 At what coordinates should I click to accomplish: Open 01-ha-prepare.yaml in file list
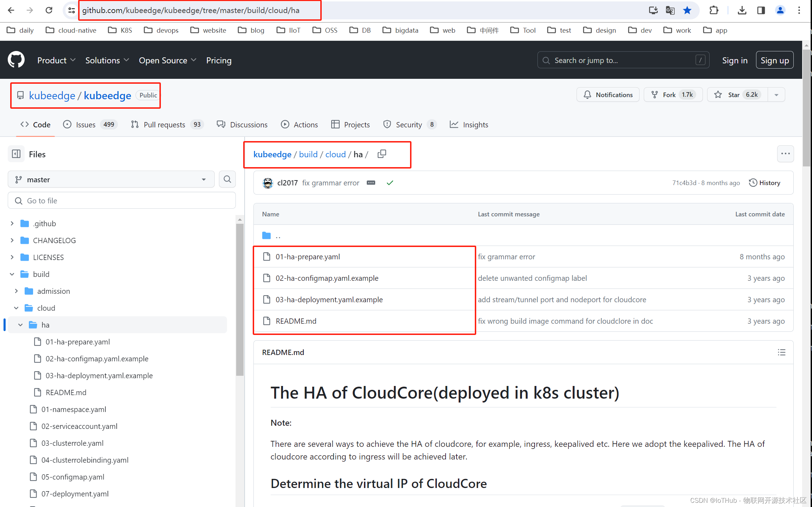pos(308,256)
